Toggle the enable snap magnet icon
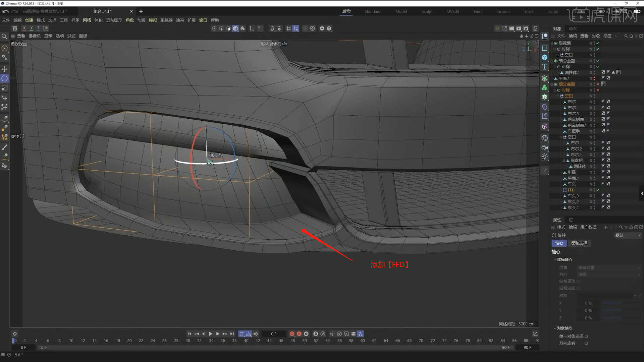The height and width of the screenshot is (362, 644). 272,28
